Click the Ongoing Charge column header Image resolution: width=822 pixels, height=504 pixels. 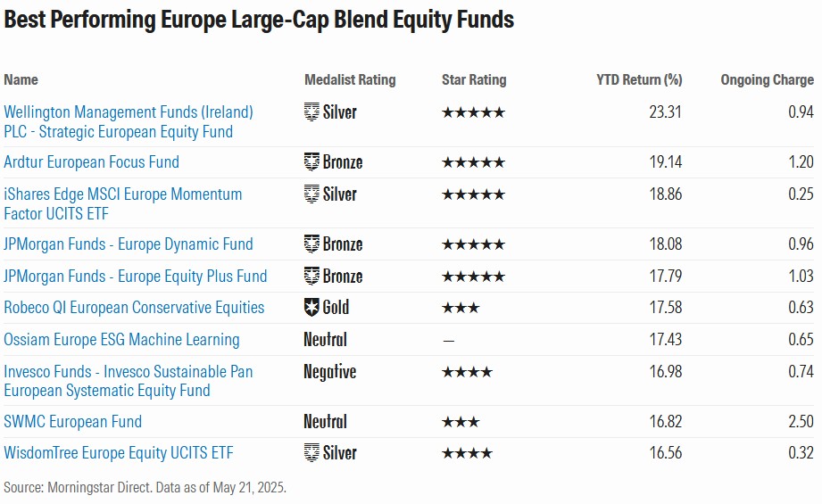pos(767,79)
